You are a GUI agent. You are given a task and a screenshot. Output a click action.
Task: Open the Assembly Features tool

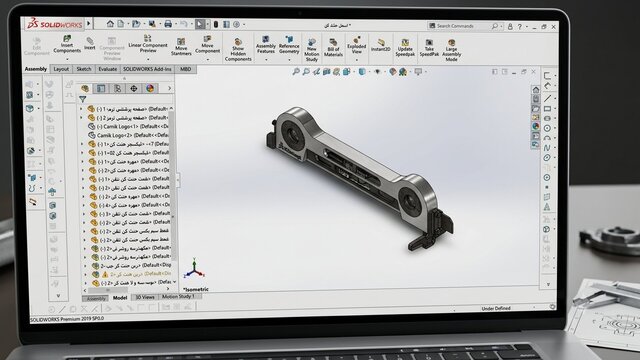coord(266,44)
